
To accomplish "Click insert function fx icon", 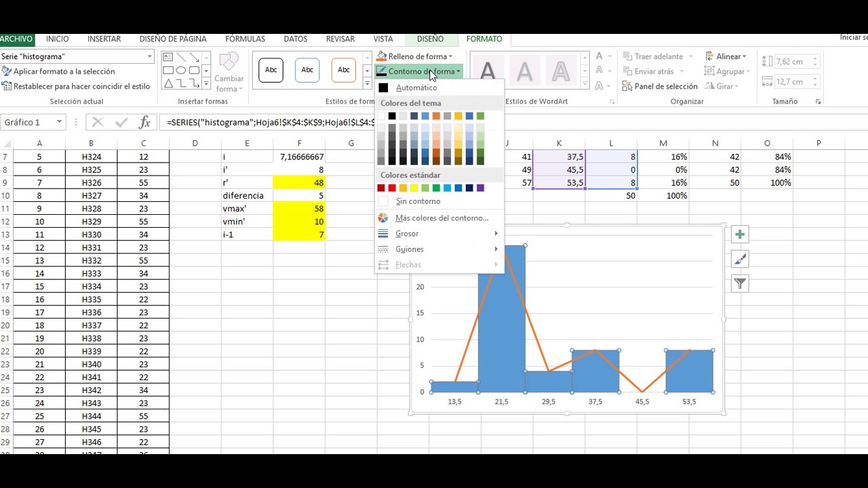I will coord(144,123).
